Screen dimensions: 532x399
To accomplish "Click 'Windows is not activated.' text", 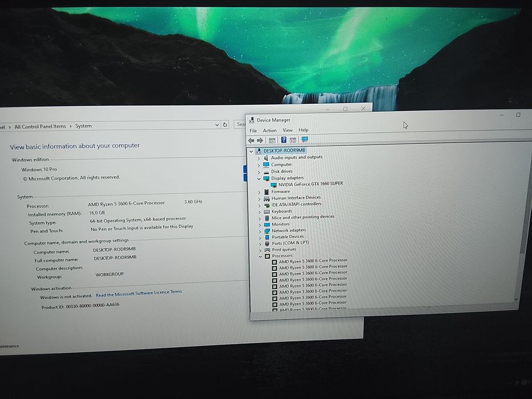I will 66,297.
